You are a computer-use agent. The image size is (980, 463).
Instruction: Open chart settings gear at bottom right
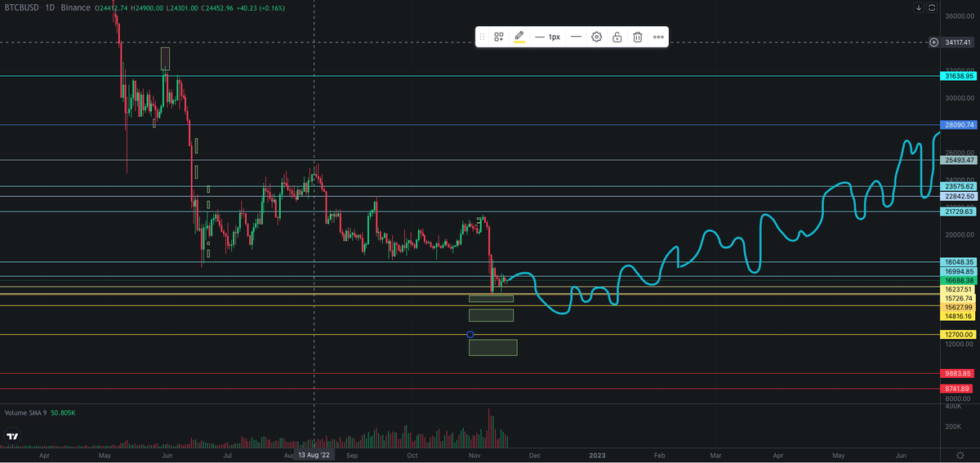[960, 454]
